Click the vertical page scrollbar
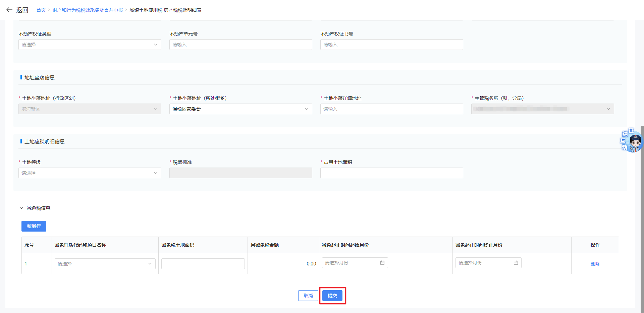644x313 pixels. click(x=642, y=218)
